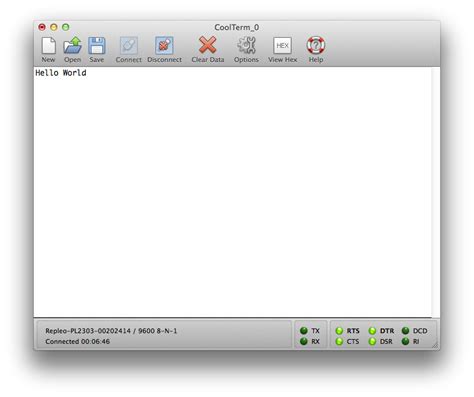Click the Hello World text line
Viewport: 474px width, 397px height.
(61, 73)
